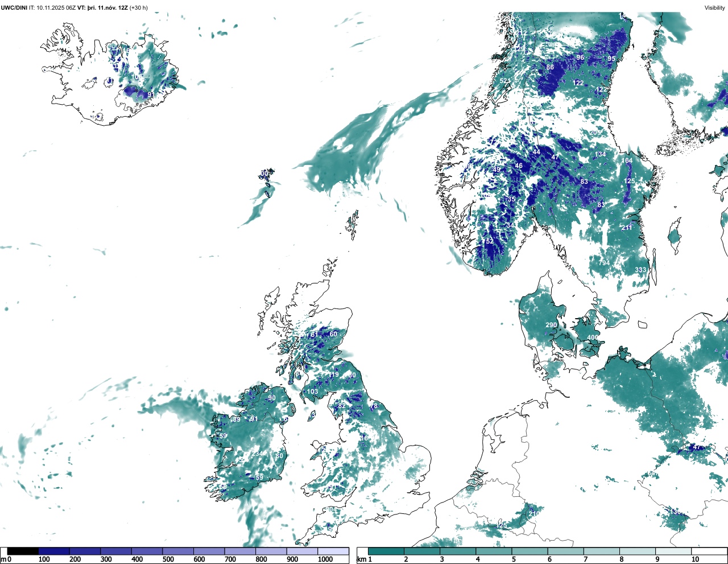The width and height of the screenshot is (728, 564).
Task: Pick the 2–3 km teal legend swatch
Action: tap(422, 551)
